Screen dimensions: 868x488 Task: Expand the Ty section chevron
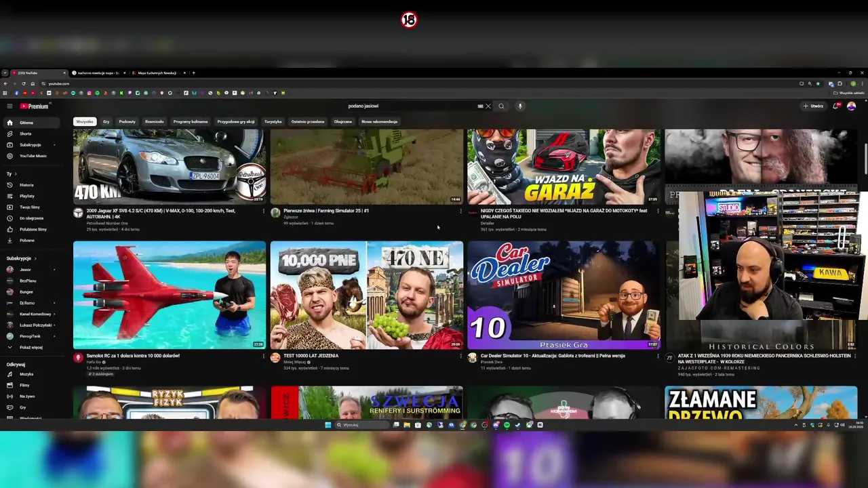coord(16,174)
